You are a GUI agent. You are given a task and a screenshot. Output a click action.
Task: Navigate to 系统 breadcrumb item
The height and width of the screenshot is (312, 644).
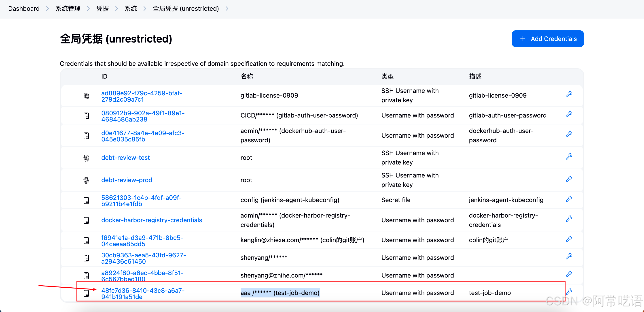click(131, 9)
